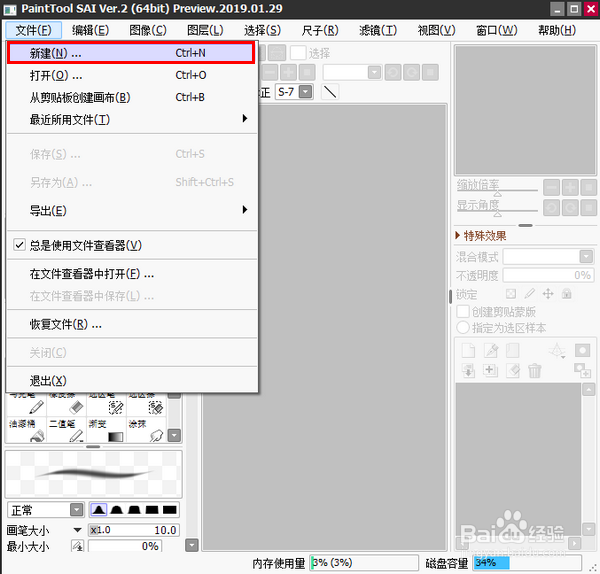Viewport: 600px width, 574px height.
Task: Choose 新建(N) from File menu
Action: (131, 53)
